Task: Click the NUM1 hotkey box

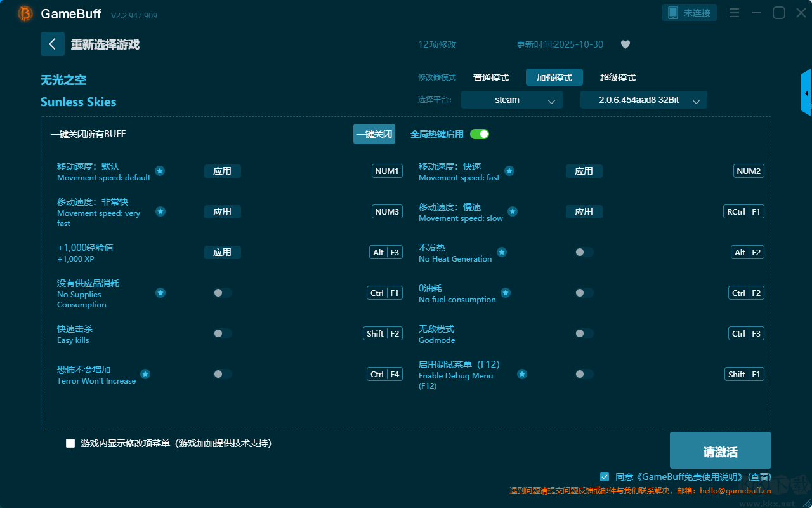Action: [387, 171]
